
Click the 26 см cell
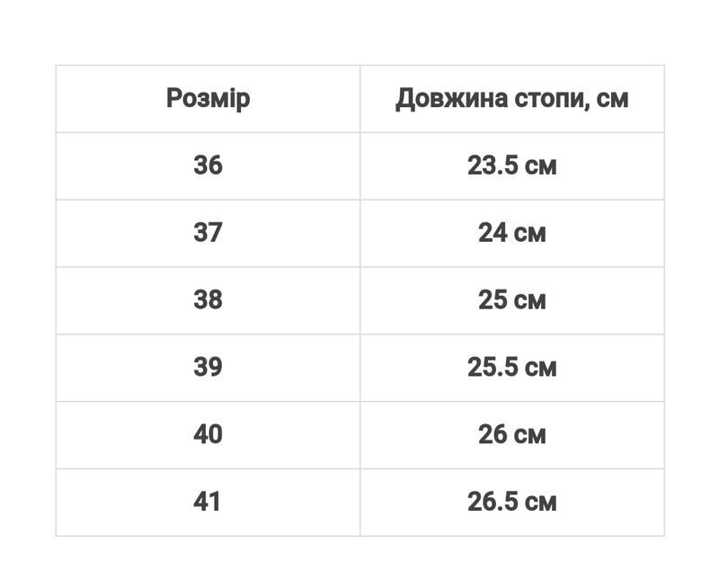click(511, 434)
